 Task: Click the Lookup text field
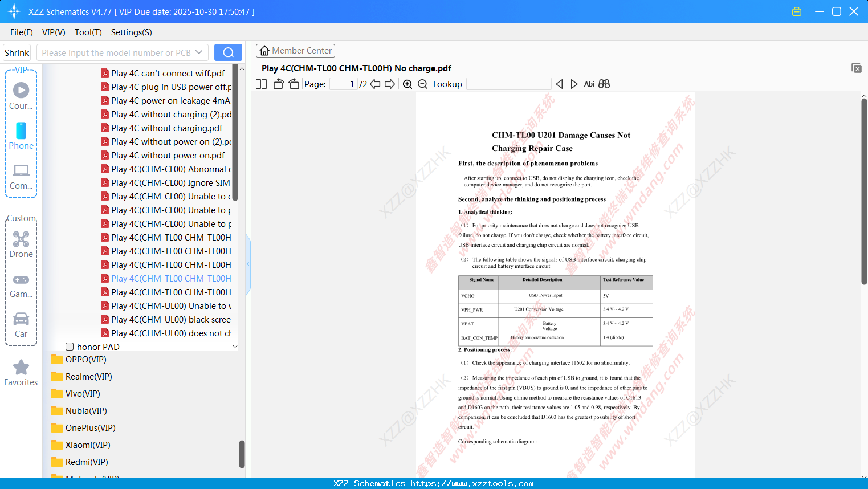pyautogui.click(x=508, y=84)
